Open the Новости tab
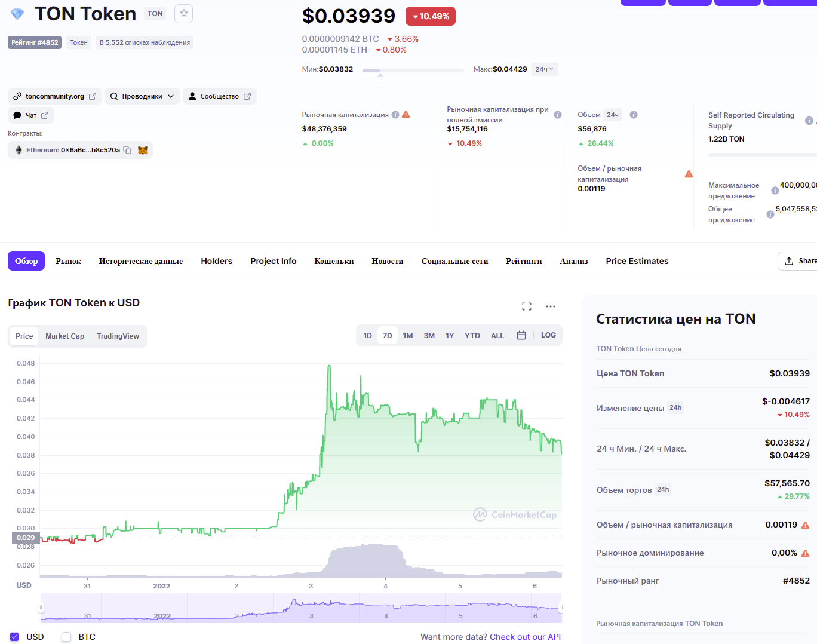Screen dimensions: 817x644 coord(388,261)
